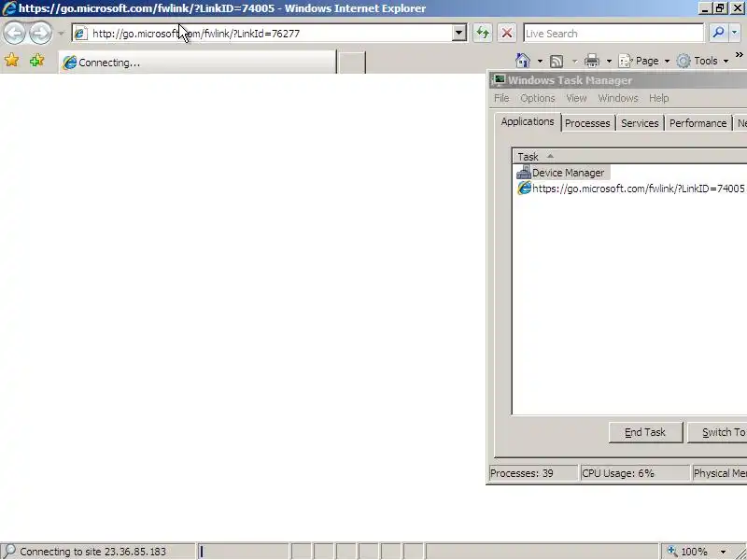The width and height of the screenshot is (747, 560).
Task: Click the Home page icon
Action: [523, 61]
